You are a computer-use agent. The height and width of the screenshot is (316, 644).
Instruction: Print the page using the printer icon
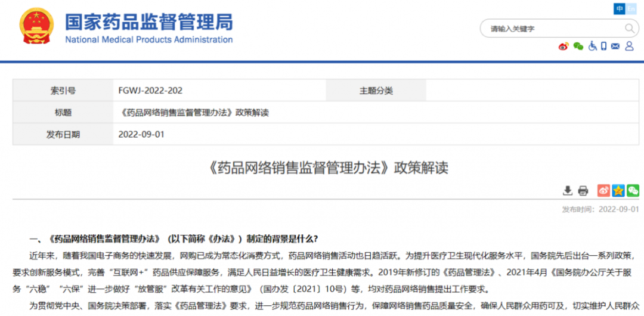pos(583,191)
